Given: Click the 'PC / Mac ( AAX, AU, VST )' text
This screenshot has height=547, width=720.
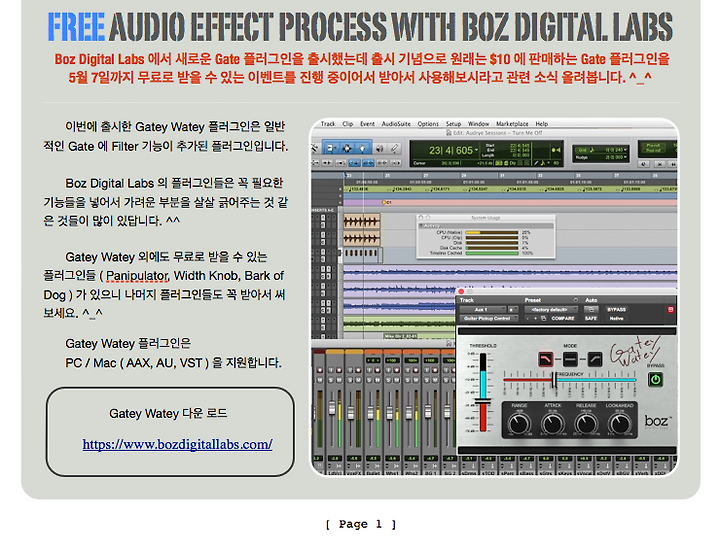Looking at the screenshot, I should pyautogui.click(x=138, y=363).
